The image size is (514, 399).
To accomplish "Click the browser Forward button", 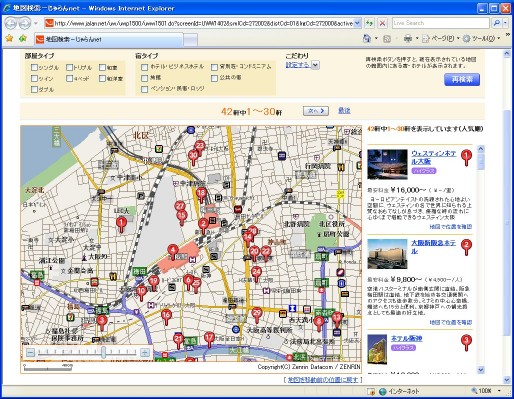I will [24, 23].
